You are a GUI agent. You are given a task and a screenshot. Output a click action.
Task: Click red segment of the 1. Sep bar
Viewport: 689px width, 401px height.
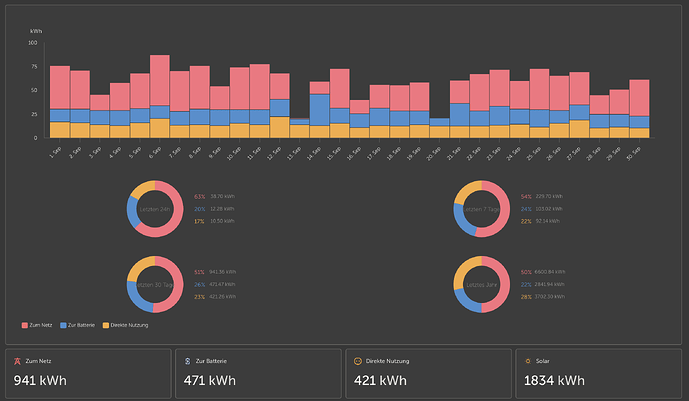(60, 88)
